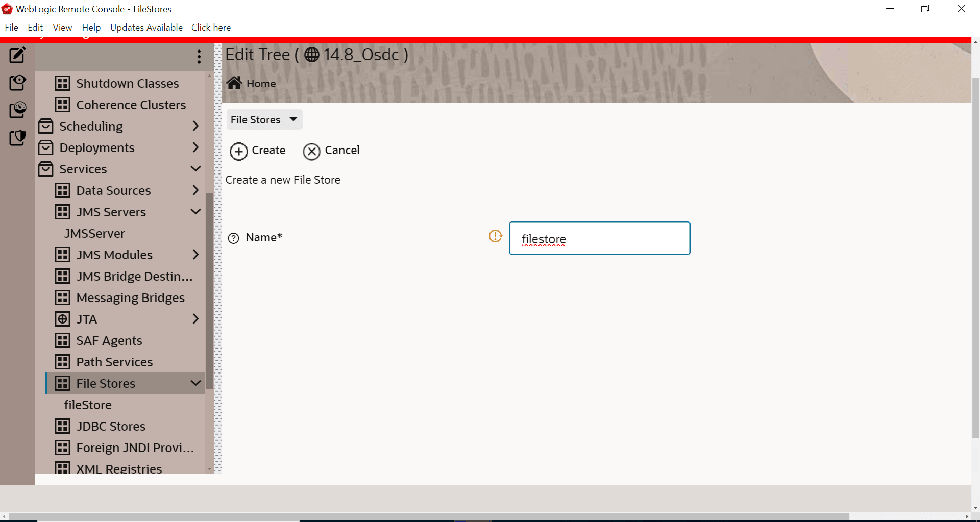The width and height of the screenshot is (980, 522).
Task: Select Coherence Clusters tree label
Action: pos(131,105)
